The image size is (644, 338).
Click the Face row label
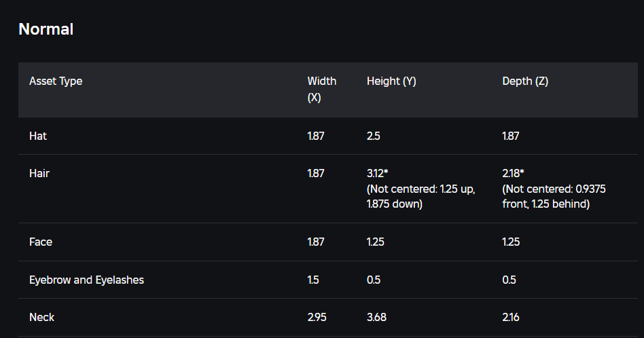click(41, 242)
